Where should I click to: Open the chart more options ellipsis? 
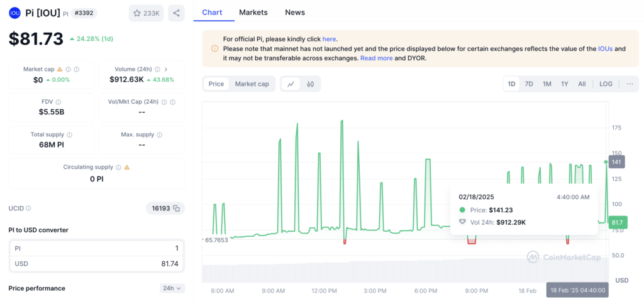tap(630, 84)
